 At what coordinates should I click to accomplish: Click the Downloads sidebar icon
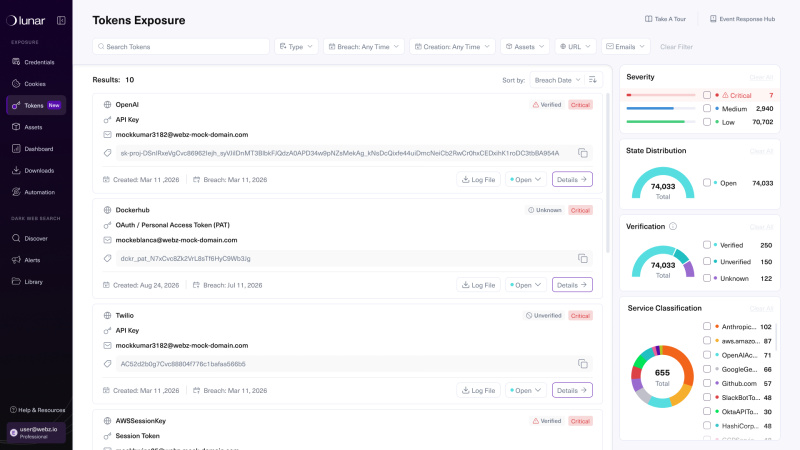pos(16,170)
